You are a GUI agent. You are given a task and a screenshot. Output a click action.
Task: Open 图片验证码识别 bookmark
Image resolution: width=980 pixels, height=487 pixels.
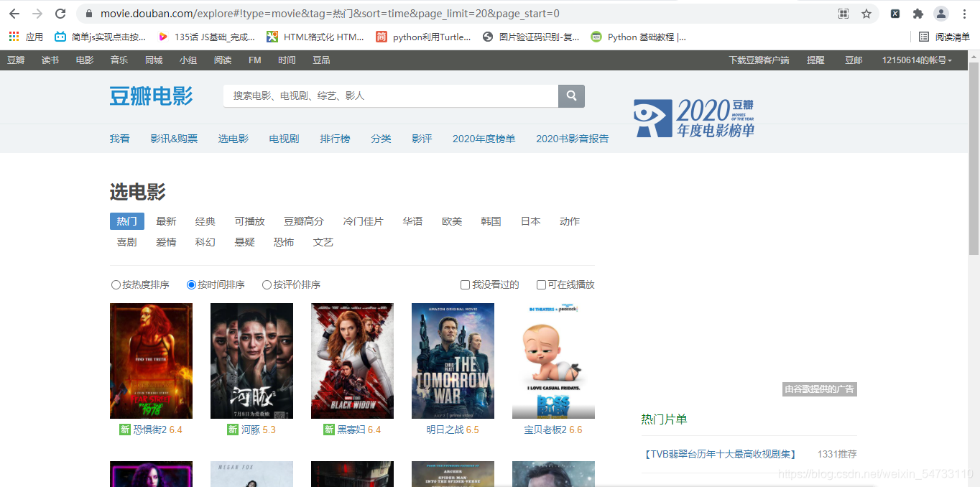tap(531, 37)
